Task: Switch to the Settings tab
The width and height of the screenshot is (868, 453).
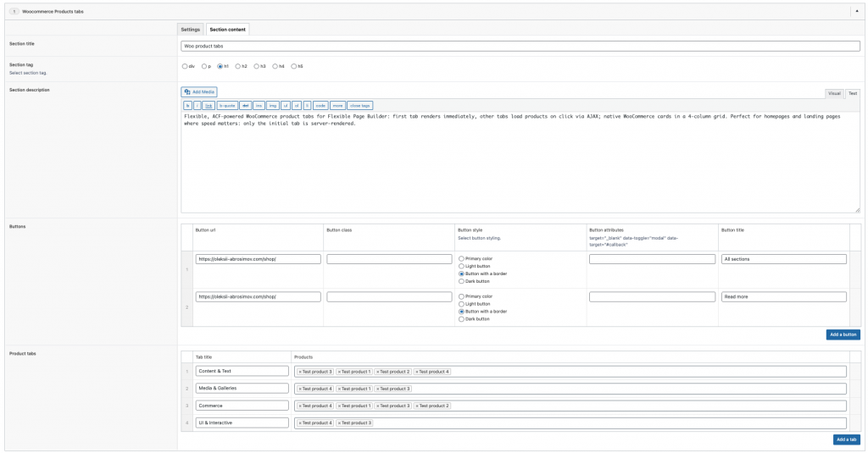Action: pyautogui.click(x=191, y=30)
